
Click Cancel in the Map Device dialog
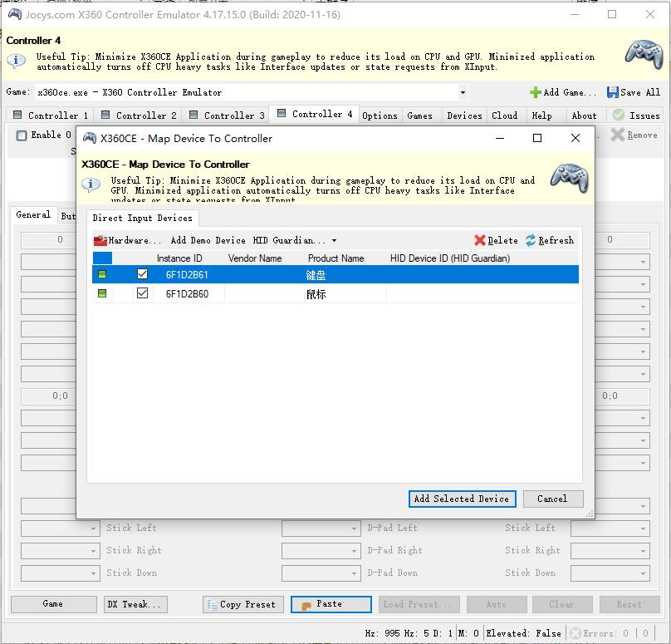pyautogui.click(x=552, y=499)
